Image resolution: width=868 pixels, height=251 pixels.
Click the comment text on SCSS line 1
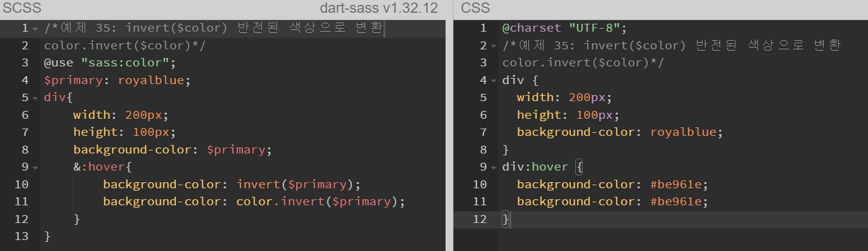pos(213,28)
